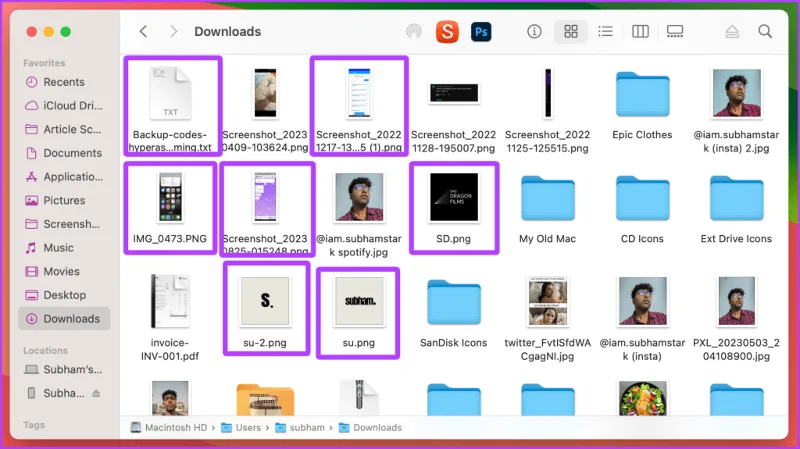Select the Epic Clothes folder
Image resolution: width=800 pixels, height=449 pixels.
tap(642, 95)
